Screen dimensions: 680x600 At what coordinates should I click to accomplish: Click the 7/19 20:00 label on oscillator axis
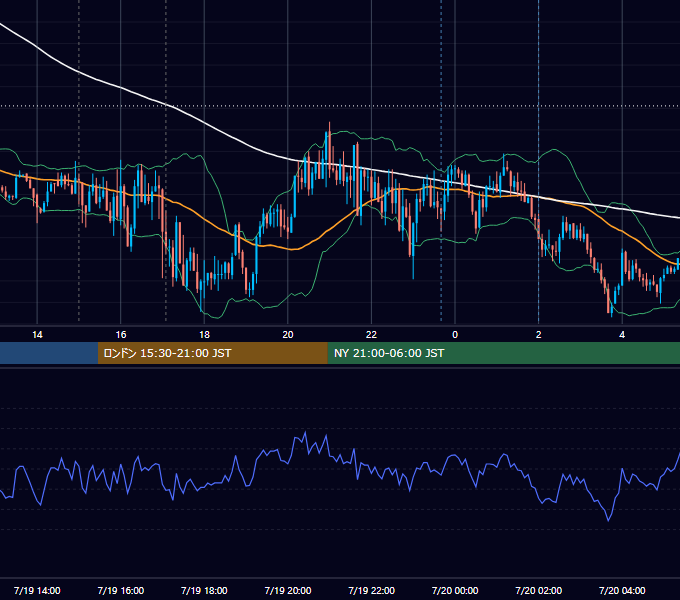288,590
